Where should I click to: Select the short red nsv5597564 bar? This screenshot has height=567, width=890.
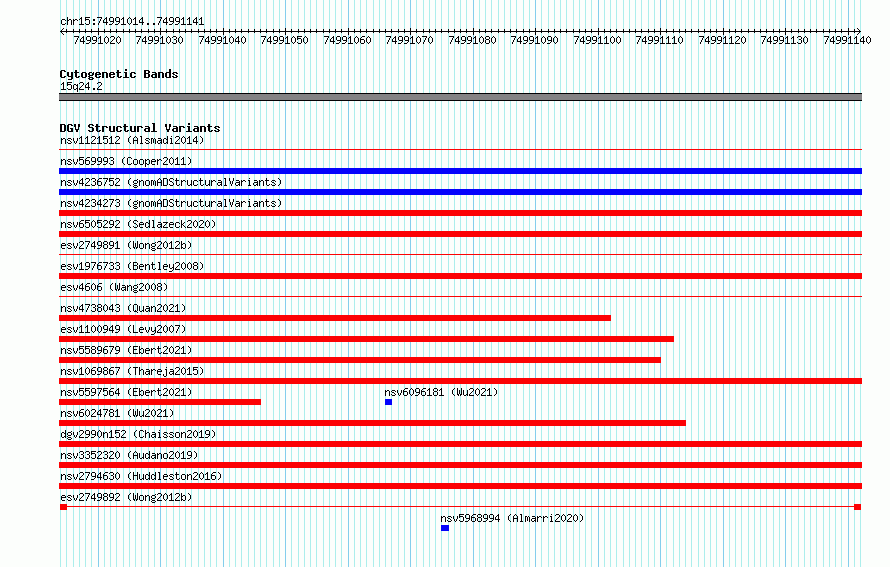tap(160, 402)
